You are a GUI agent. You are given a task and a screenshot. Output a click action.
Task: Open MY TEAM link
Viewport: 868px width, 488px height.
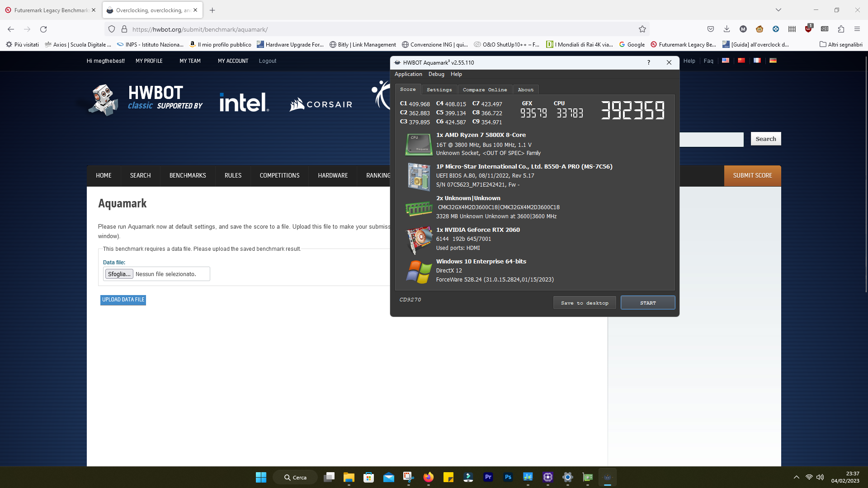190,61
